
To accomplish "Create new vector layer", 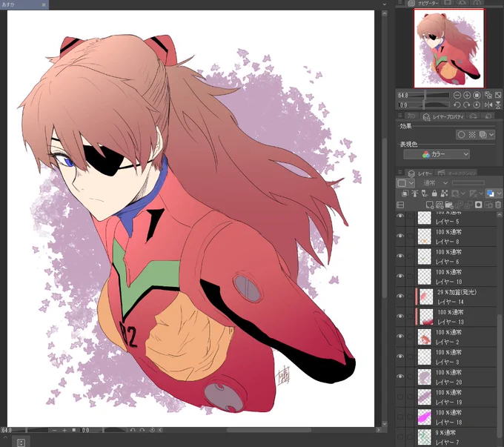I will coord(440,205).
